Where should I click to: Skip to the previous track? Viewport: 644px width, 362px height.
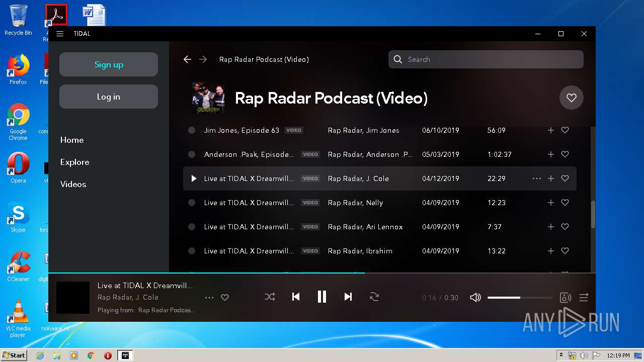click(x=296, y=297)
